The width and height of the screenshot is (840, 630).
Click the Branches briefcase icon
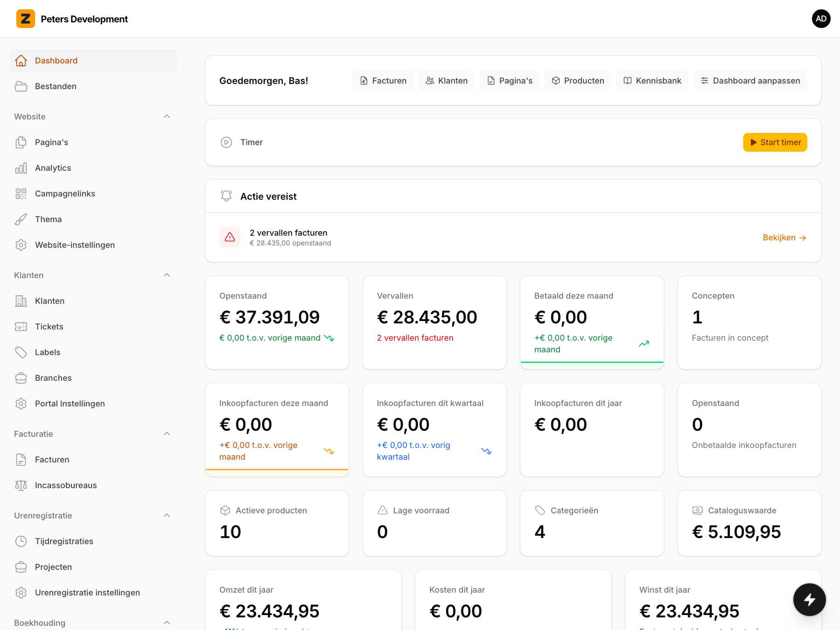tap(21, 378)
